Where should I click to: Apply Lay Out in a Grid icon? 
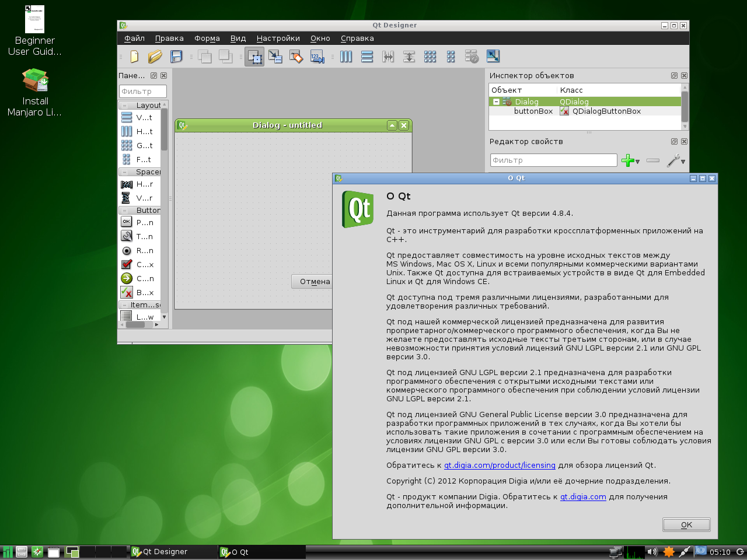pos(430,57)
